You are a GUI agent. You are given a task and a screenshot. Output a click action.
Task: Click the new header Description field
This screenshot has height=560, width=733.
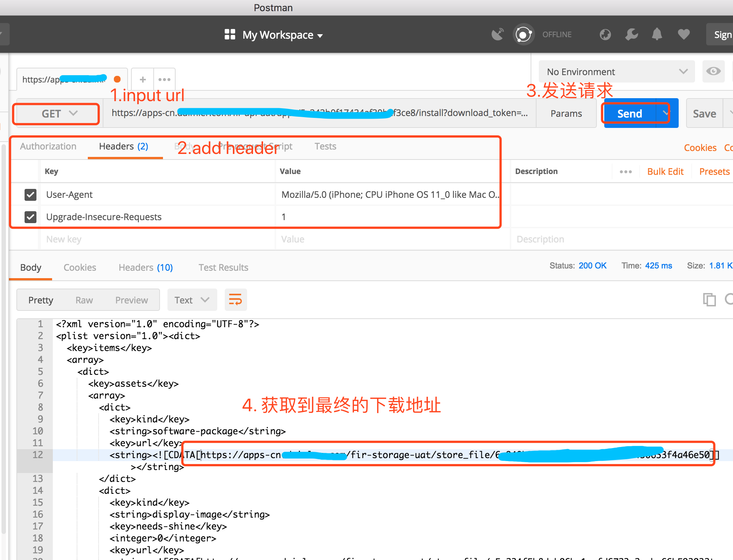tap(621, 239)
